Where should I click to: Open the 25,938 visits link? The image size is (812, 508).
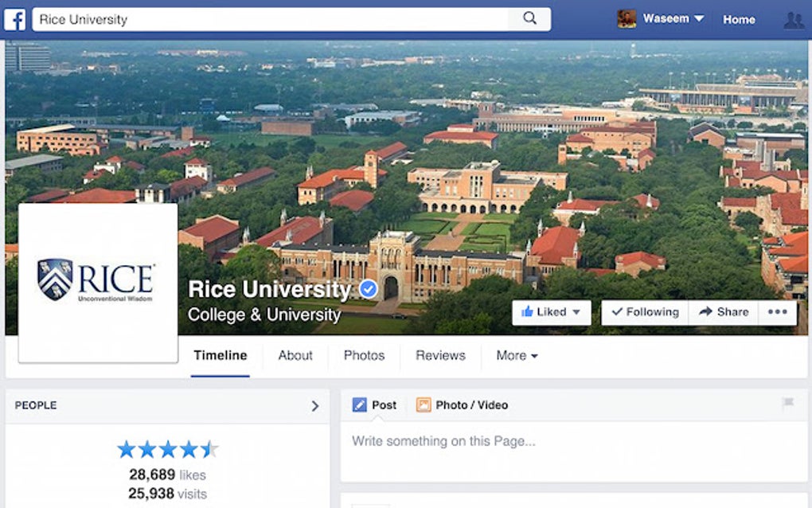[x=167, y=492]
